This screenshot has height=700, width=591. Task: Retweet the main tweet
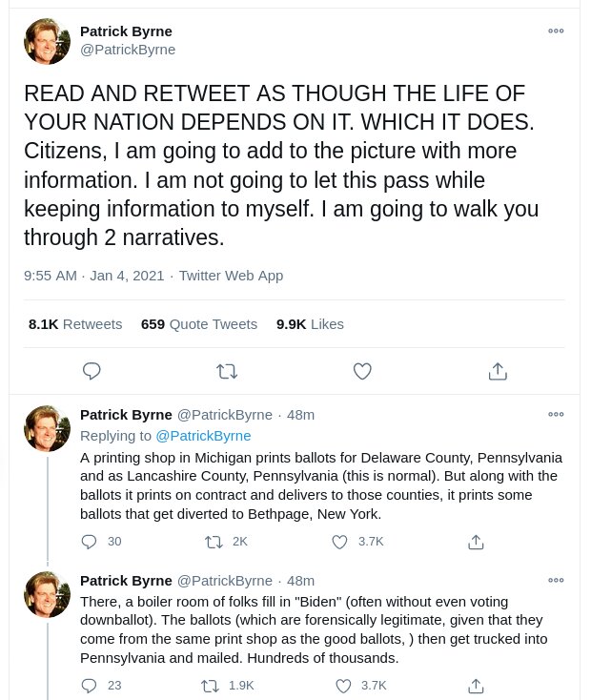pos(227,371)
